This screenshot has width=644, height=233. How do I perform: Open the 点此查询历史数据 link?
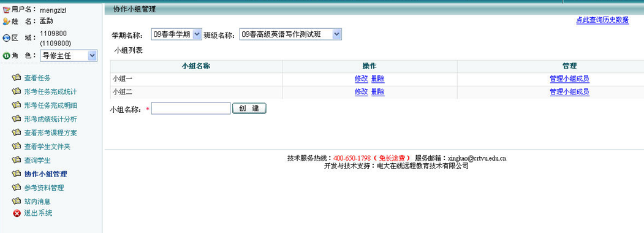(602, 20)
